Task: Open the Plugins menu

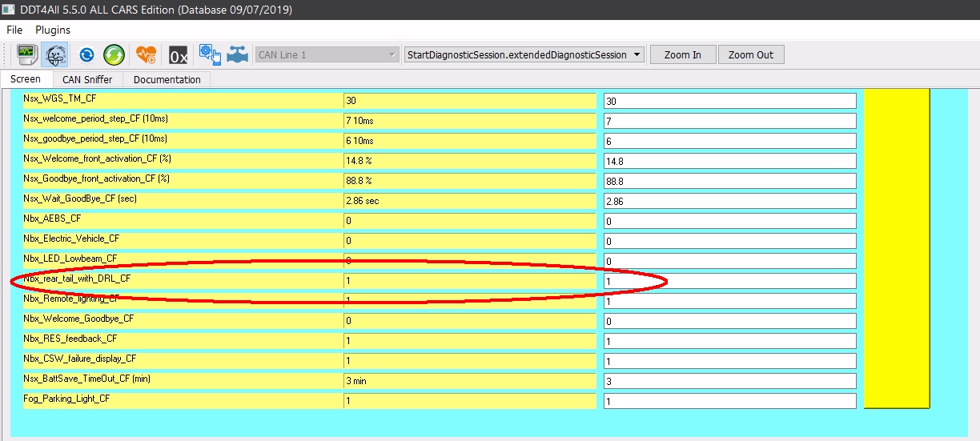Action: click(53, 30)
